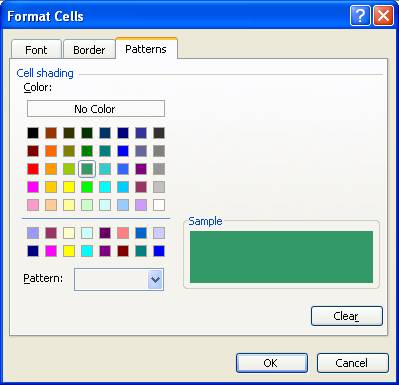Pick the pure blue swatch in second row
This screenshot has width=399, height=385.
tap(123, 151)
